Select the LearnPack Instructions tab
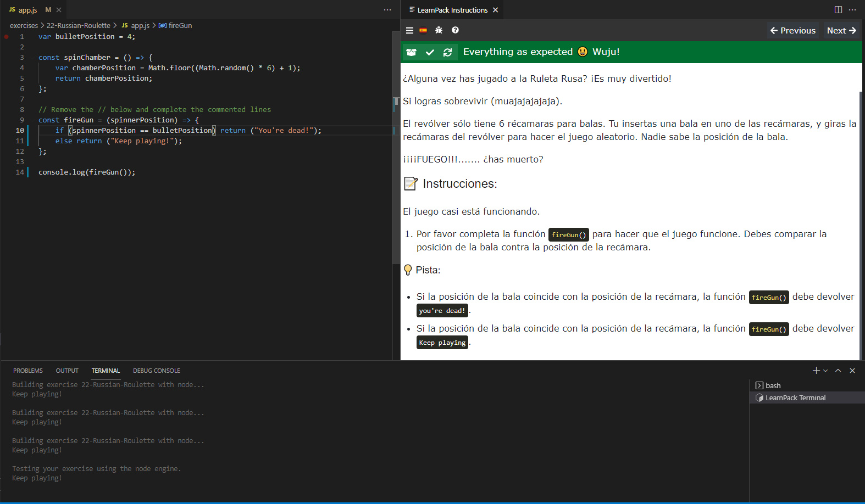This screenshot has height=504, width=865. [452, 10]
